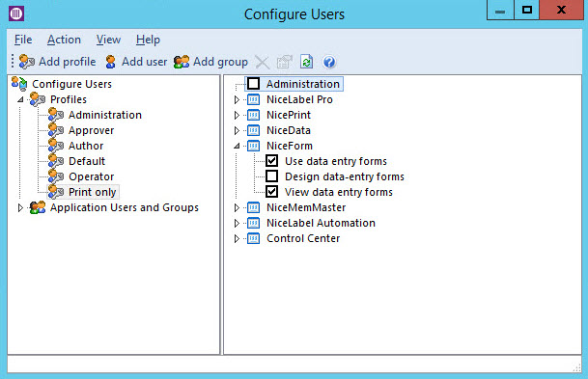
Task: Click the Profiles folder icon
Action: pyautogui.click(x=38, y=99)
